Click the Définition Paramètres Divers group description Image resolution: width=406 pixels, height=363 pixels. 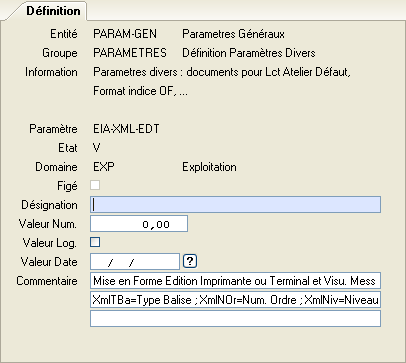click(x=249, y=53)
